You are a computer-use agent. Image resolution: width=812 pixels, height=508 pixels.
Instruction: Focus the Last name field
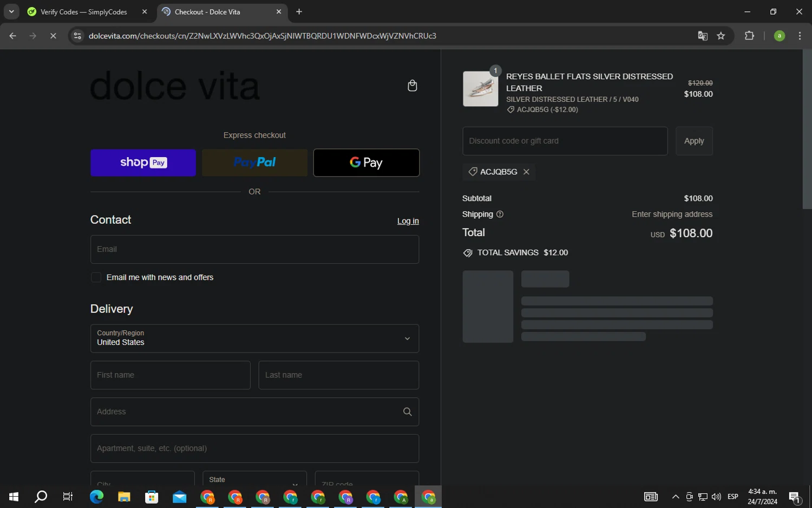(x=339, y=375)
